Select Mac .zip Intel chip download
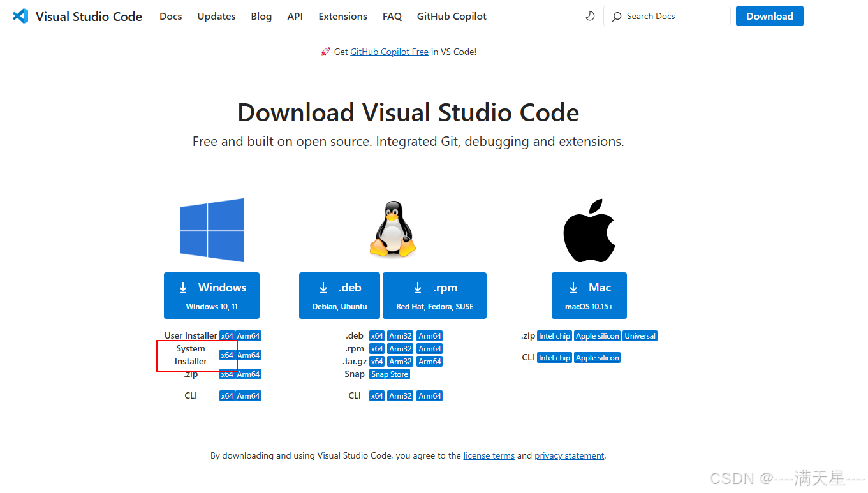This screenshot has width=868, height=493. (x=554, y=336)
